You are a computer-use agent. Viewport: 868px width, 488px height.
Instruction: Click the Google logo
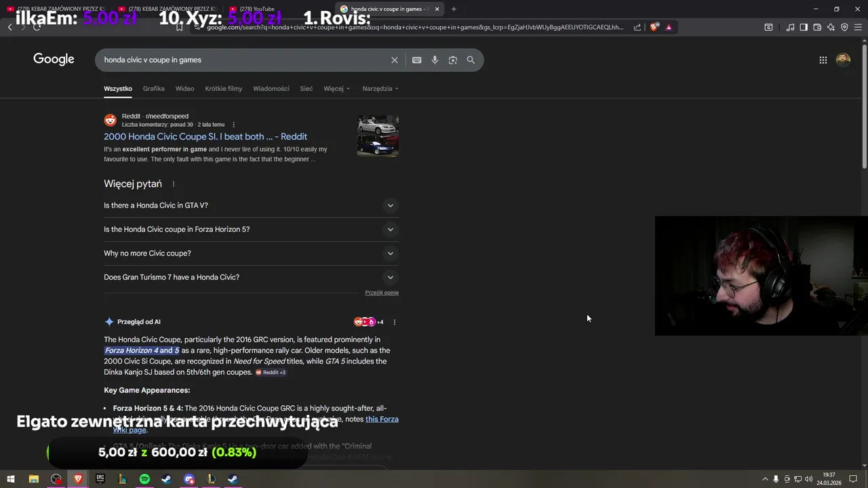pyautogui.click(x=54, y=60)
